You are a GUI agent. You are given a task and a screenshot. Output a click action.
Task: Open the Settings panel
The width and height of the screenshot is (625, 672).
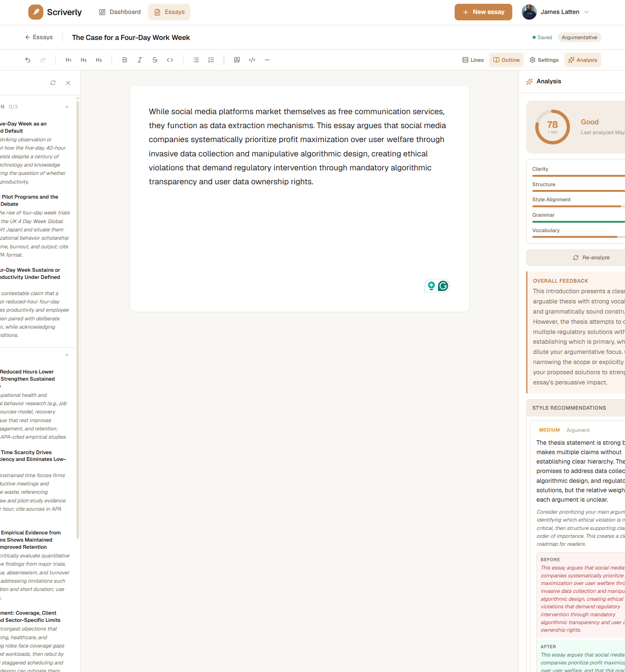(x=544, y=60)
